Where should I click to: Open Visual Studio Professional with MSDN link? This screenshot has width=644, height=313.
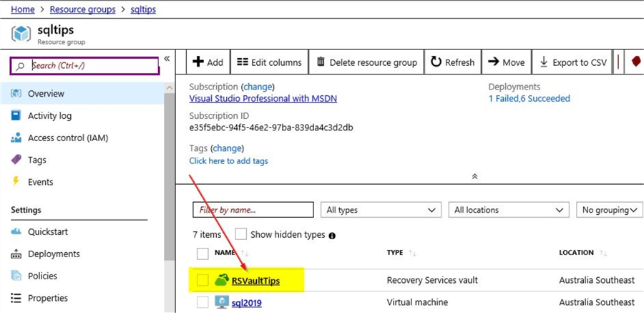263,99
